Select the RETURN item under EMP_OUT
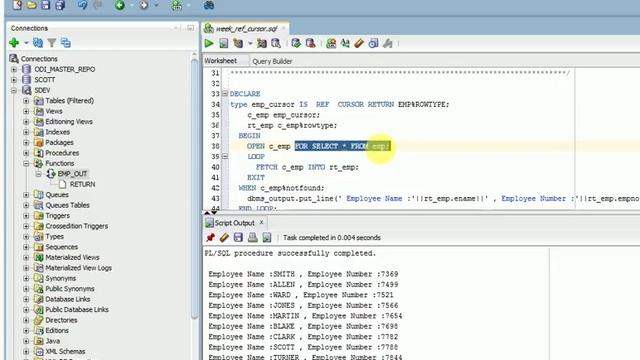The height and width of the screenshot is (360, 640). pos(82,184)
